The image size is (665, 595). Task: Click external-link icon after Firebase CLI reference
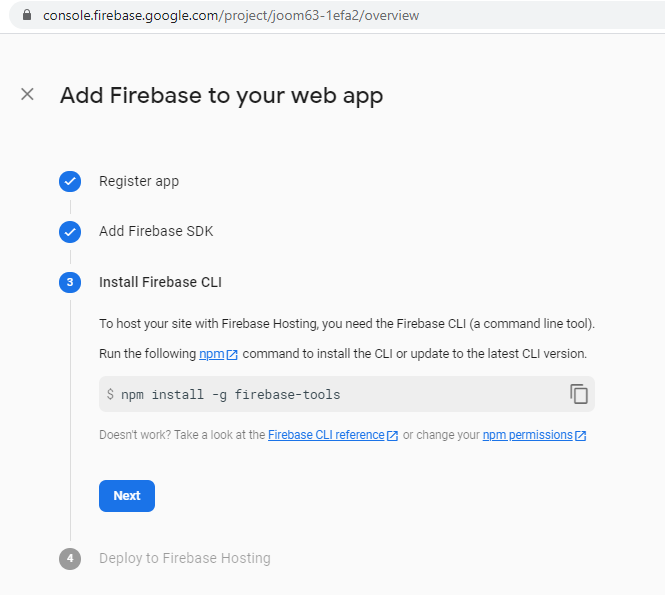(393, 436)
